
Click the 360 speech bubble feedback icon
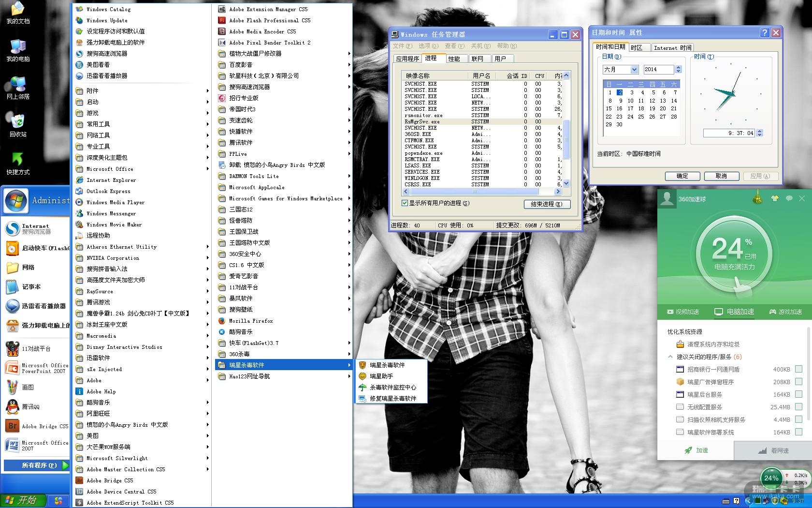point(789,198)
